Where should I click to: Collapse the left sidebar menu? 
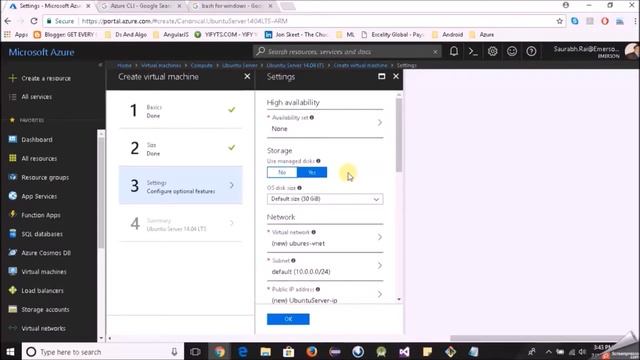coord(100,65)
